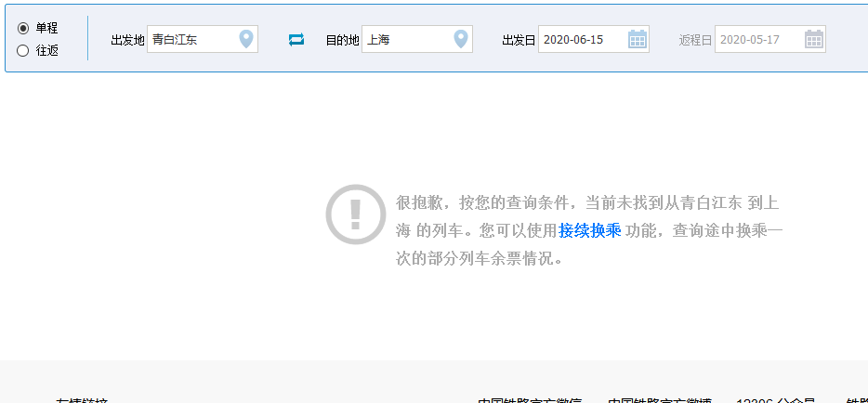Open the calendar icon for 返程日
Screen dimensions: 868x403
(814, 39)
